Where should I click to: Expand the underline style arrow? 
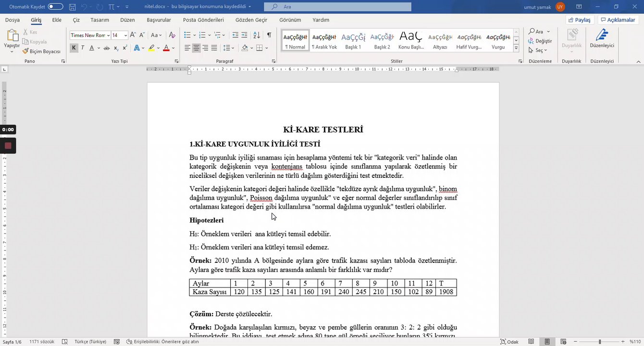coord(99,48)
